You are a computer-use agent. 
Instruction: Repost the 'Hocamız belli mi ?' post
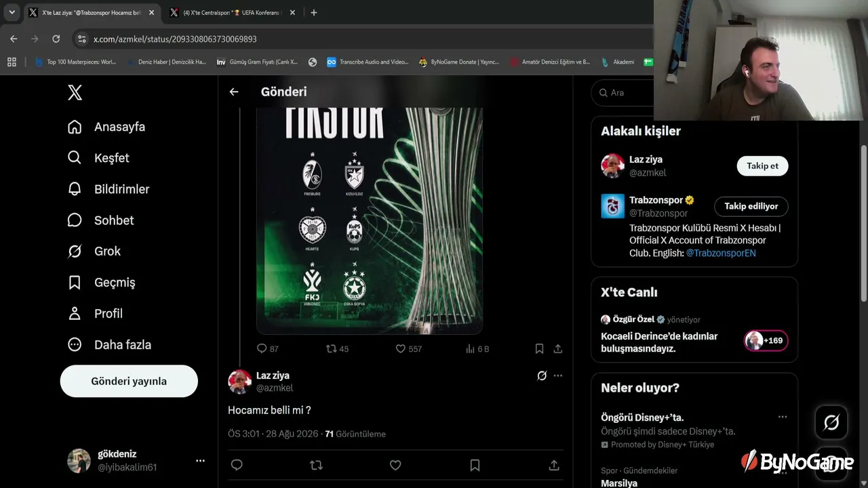(316, 465)
